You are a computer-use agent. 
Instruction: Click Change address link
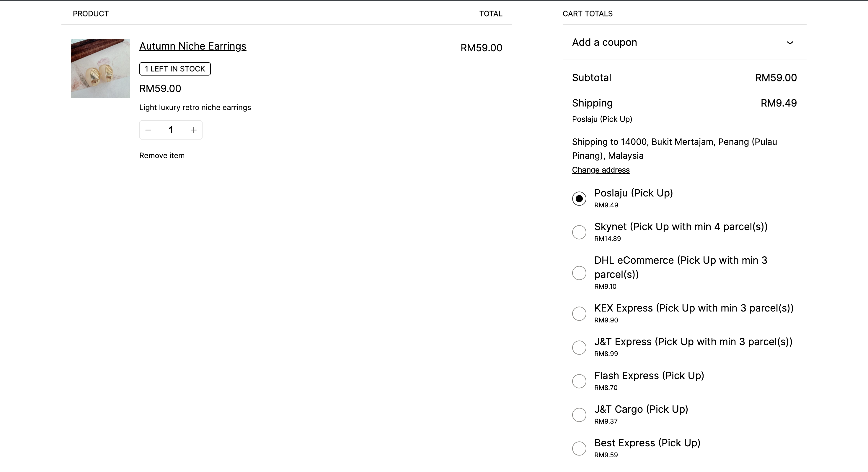pos(601,170)
